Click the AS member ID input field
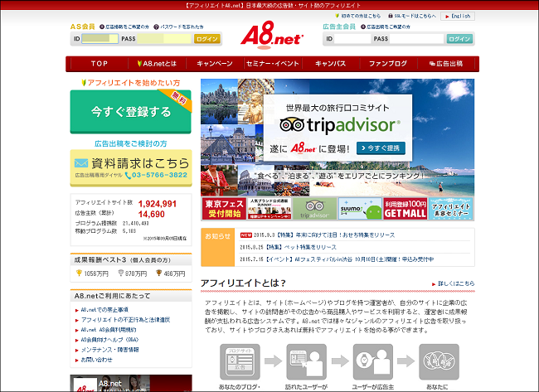 [x=100, y=38]
